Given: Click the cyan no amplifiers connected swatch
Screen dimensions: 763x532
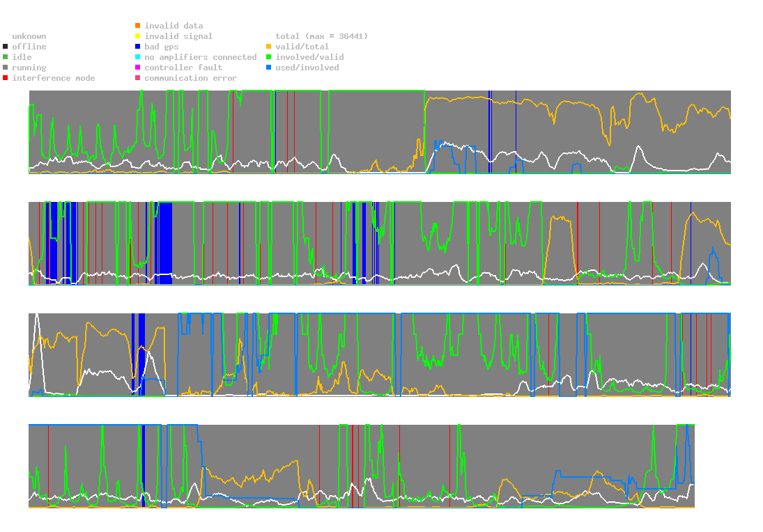Looking at the screenshot, I should pyautogui.click(x=138, y=57).
